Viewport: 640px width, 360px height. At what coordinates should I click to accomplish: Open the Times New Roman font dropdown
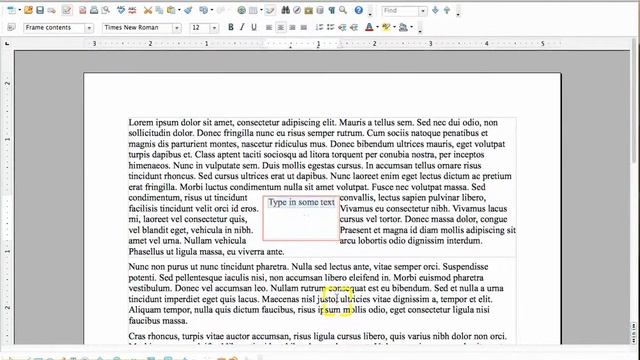(x=177, y=28)
